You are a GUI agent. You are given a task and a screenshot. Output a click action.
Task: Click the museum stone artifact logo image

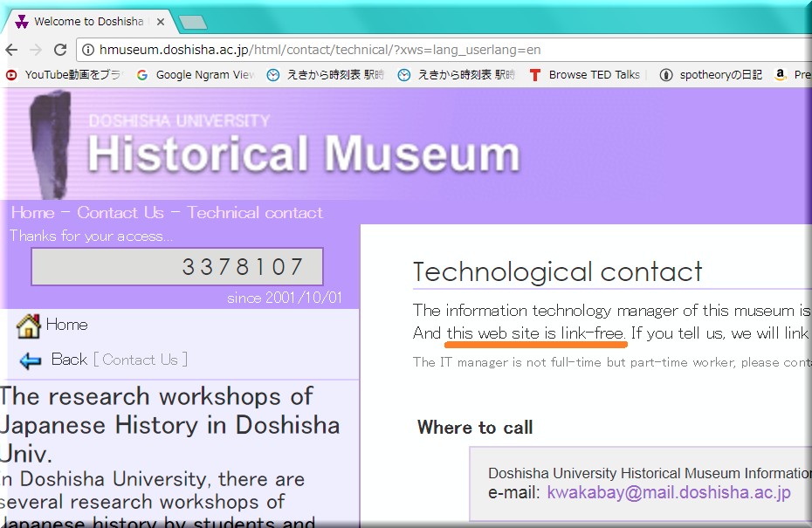[51, 145]
